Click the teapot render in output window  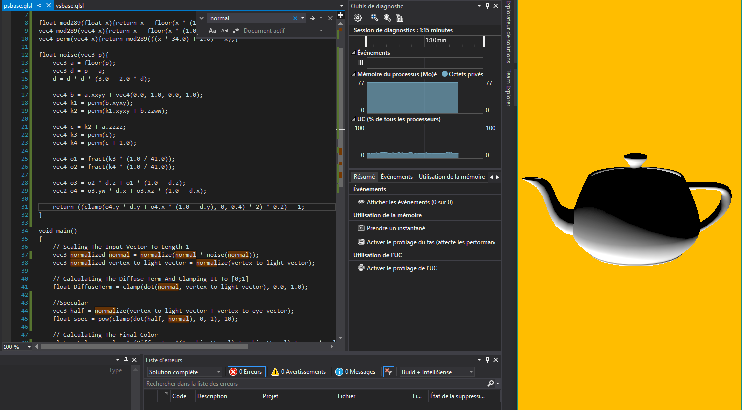click(627, 209)
